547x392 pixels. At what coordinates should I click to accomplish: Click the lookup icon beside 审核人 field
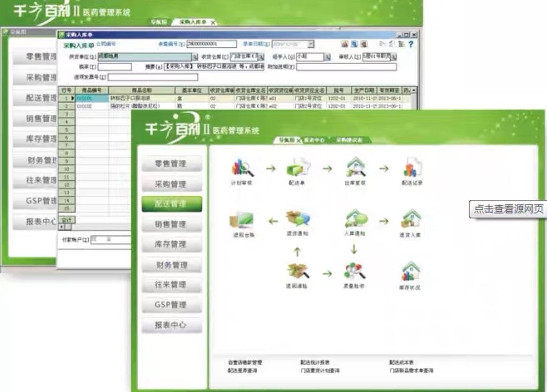pyautogui.click(x=393, y=57)
